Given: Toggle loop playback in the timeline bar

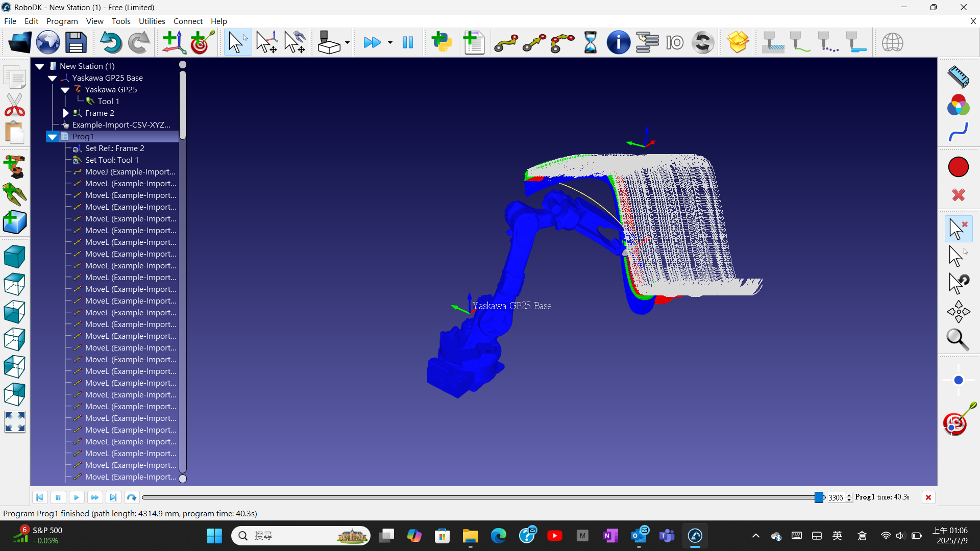Looking at the screenshot, I should coord(132,497).
